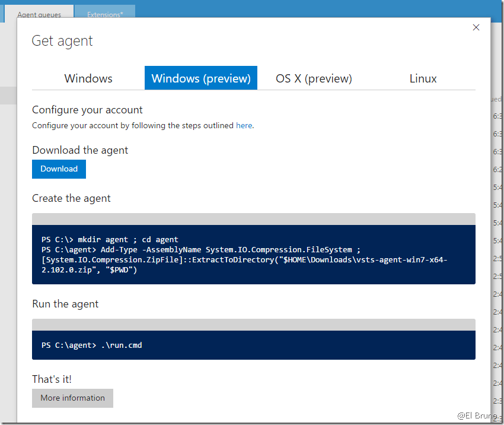Screen dimensions: 504x425
Task: Select the Windows (preview) tab
Action: pos(201,78)
